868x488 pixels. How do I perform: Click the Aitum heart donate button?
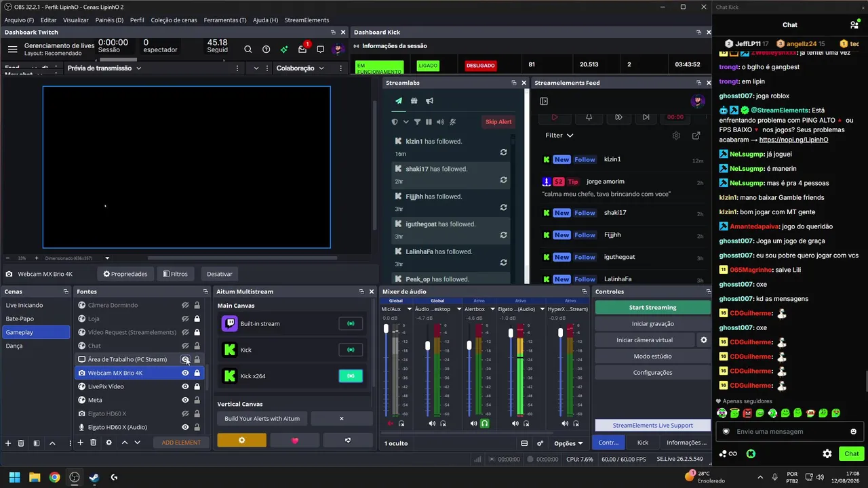coord(294,440)
